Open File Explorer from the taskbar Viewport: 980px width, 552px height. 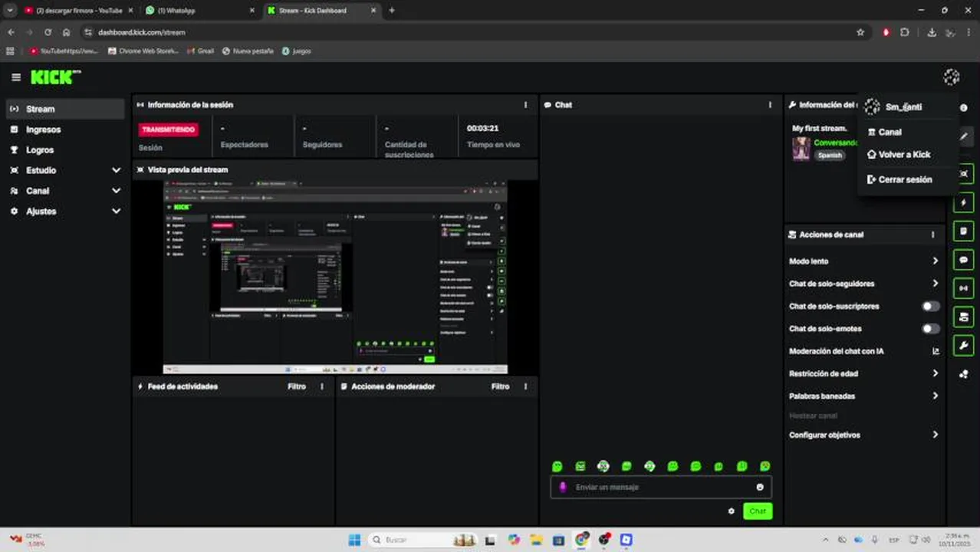(536, 540)
